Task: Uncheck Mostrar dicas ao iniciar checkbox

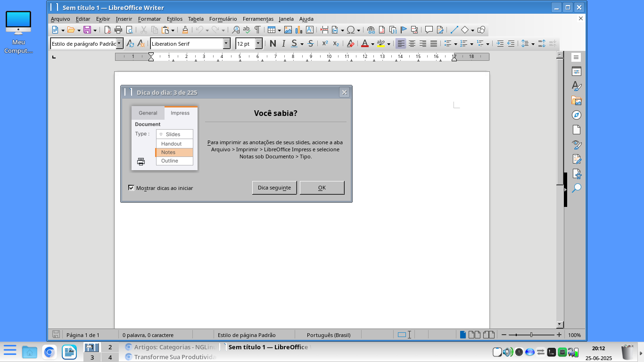Action: [x=132, y=188]
